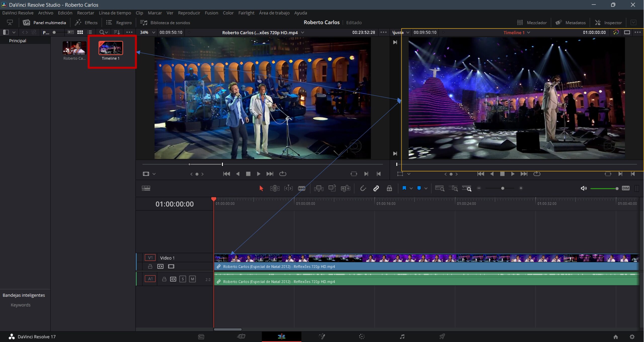This screenshot has height=342, width=644.
Task: Open the Color page from the bottom bar
Action: coord(362,336)
